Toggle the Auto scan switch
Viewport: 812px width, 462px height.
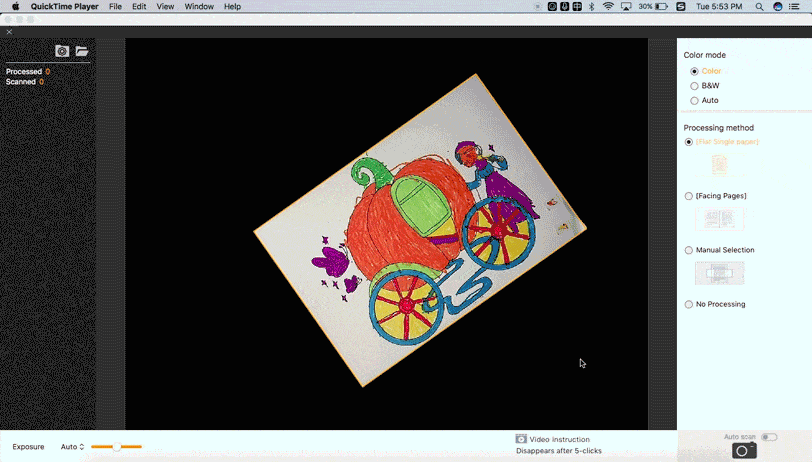(768, 437)
